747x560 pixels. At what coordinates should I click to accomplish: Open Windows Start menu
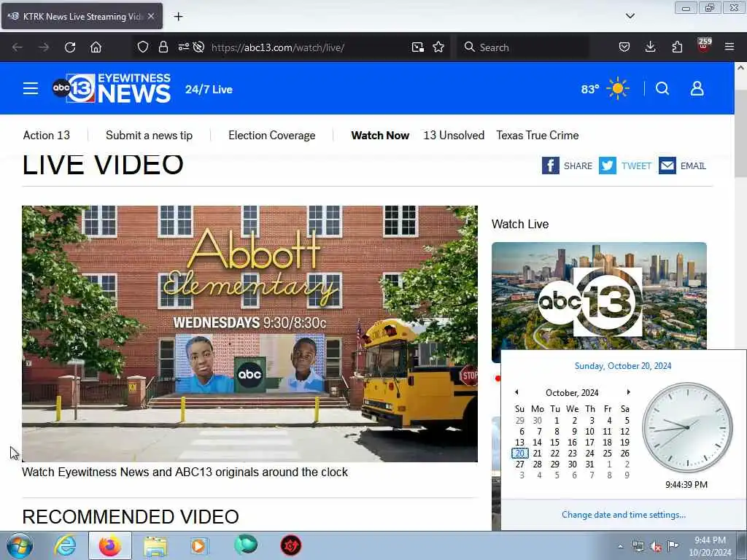pos(19,545)
